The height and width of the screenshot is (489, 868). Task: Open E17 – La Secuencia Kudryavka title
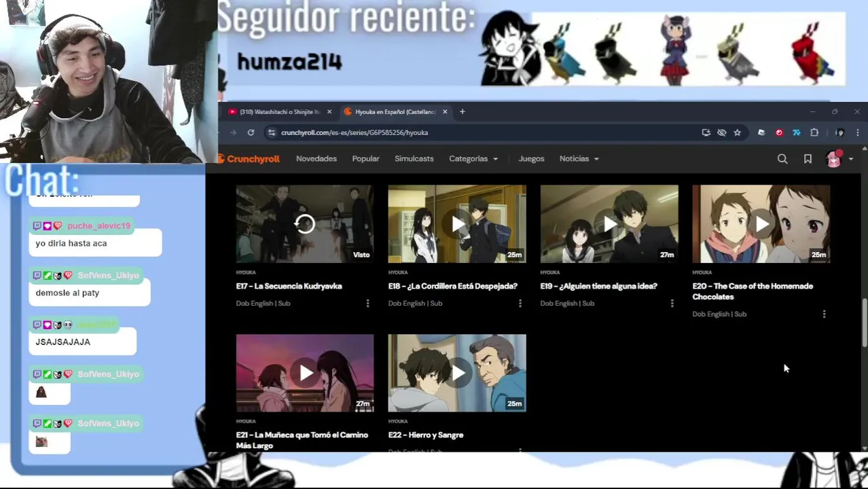289,286
